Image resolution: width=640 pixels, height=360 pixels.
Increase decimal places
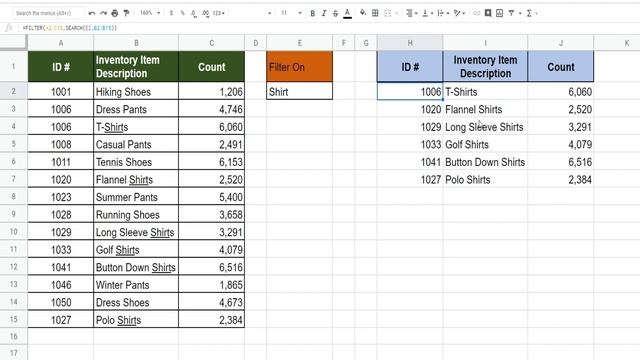tap(205, 13)
